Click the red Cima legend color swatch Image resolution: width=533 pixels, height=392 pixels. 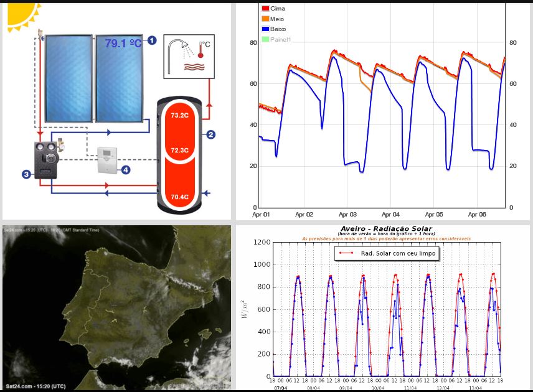(x=265, y=9)
